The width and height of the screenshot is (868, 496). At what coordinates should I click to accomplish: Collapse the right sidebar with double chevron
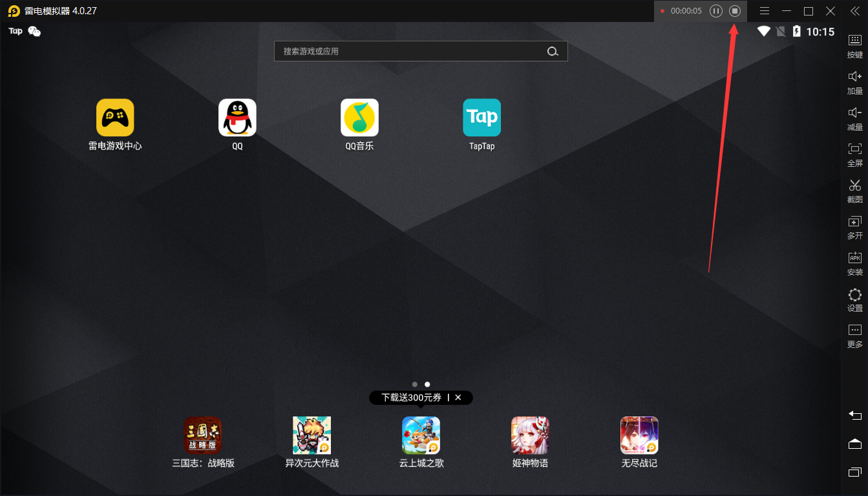pos(855,11)
